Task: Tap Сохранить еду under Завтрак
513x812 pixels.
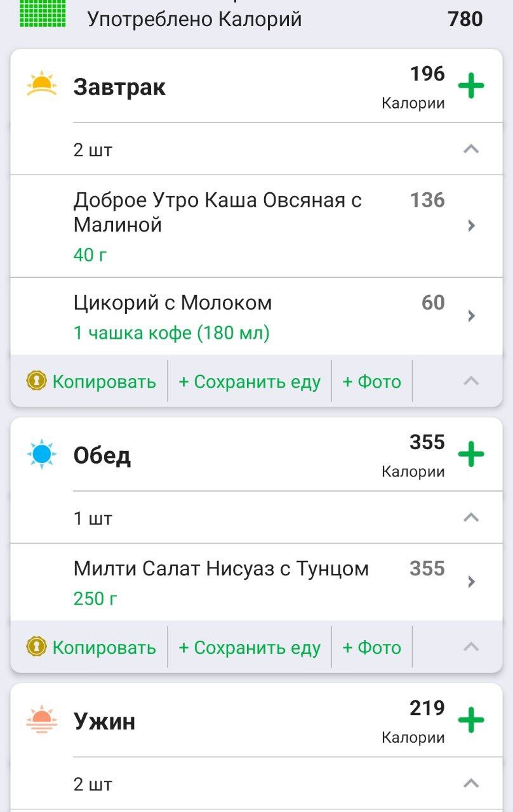Action: (x=250, y=381)
